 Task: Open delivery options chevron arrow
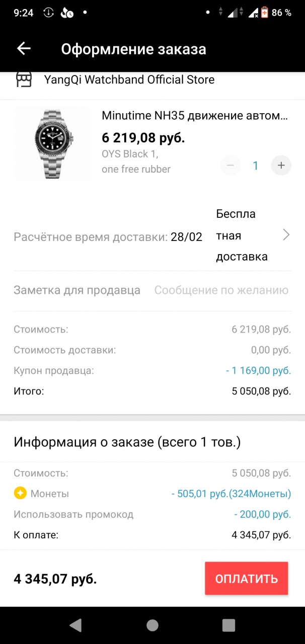(286, 235)
